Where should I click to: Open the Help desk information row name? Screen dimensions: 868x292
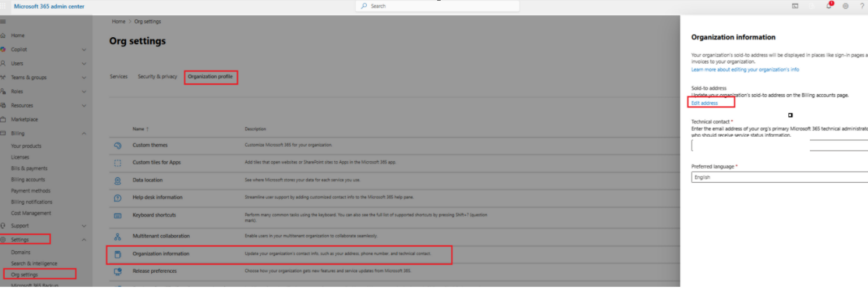pyautogui.click(x=157, y=198)
